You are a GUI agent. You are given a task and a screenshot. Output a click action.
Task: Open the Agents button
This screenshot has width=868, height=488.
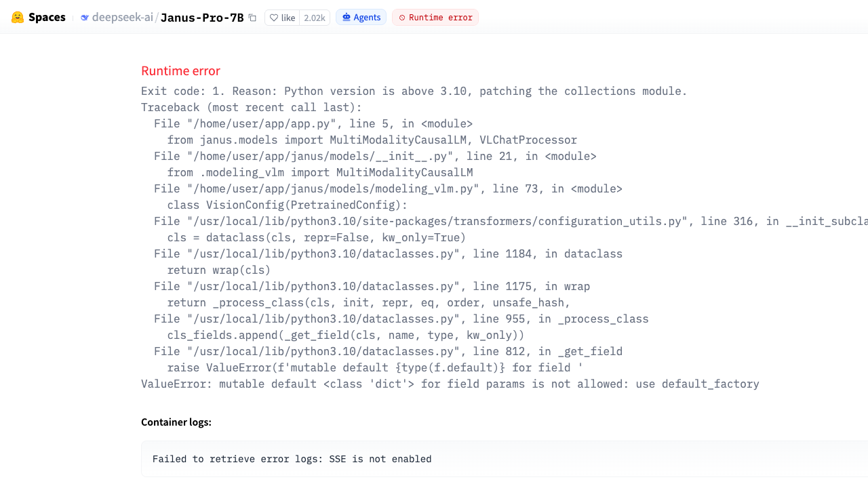[361, 18]
